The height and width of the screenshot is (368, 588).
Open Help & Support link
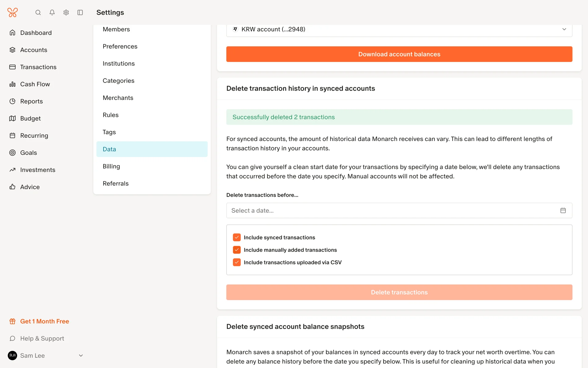click(42, 339)
